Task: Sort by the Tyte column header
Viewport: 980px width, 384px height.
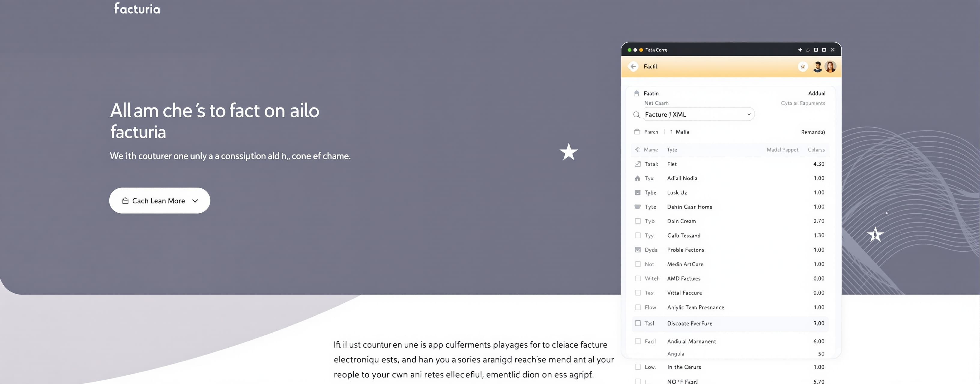Action: (x=672, y=149)
